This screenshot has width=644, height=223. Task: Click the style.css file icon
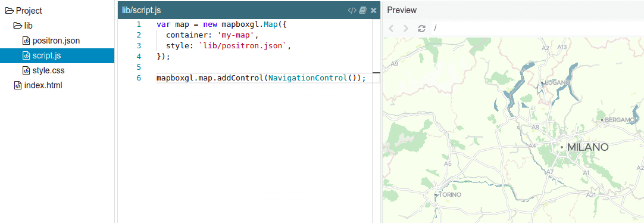(26, 70)
